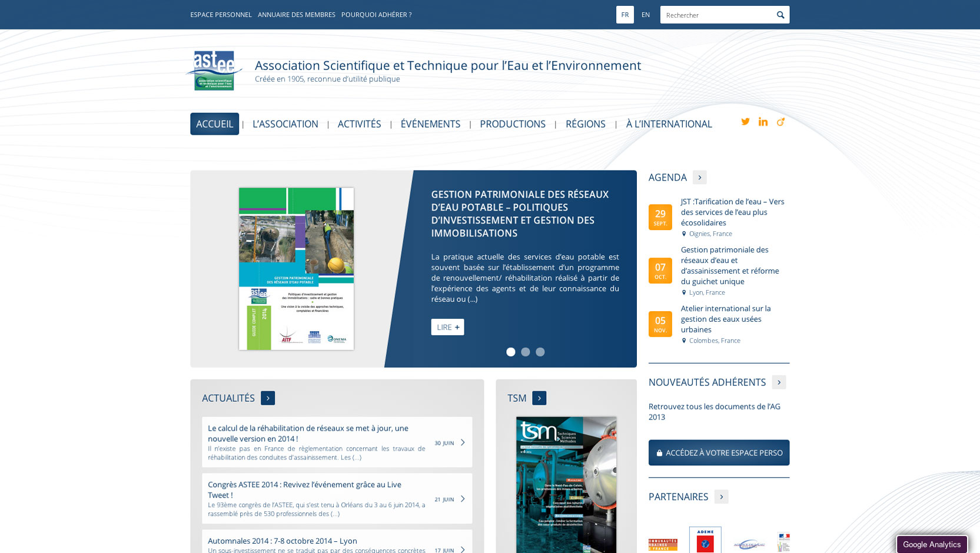Expand the Partenaires arrow
Screen dimensions: 980x553
(x=722, y=497)
